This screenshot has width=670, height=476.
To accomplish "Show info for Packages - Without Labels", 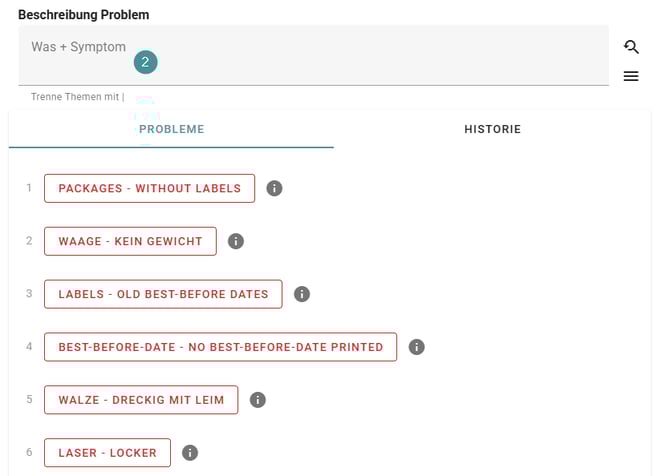I will pyautogui.click(x=274, y=188).
